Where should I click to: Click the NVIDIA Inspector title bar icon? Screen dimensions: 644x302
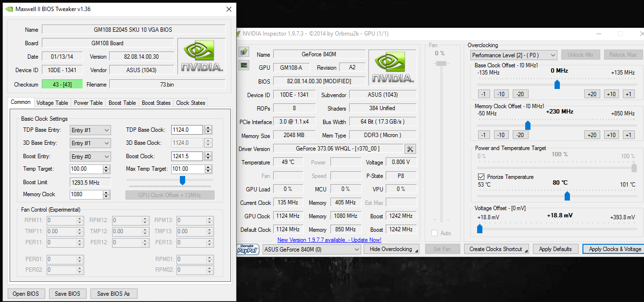pos(239,34)
